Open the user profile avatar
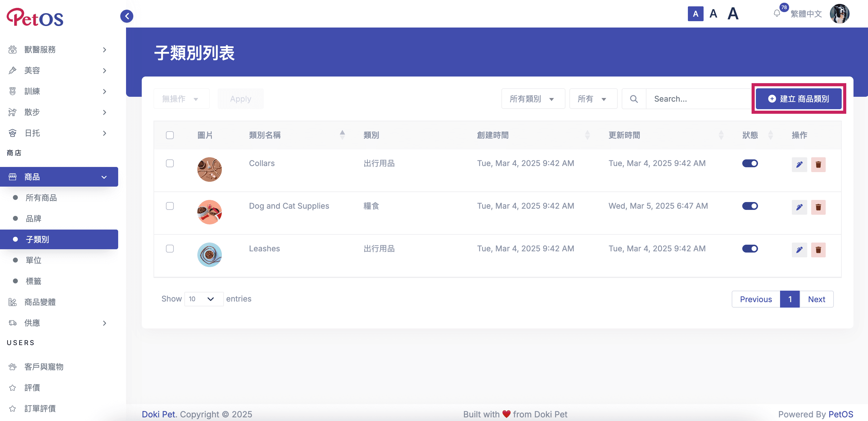 coord(839,14)
